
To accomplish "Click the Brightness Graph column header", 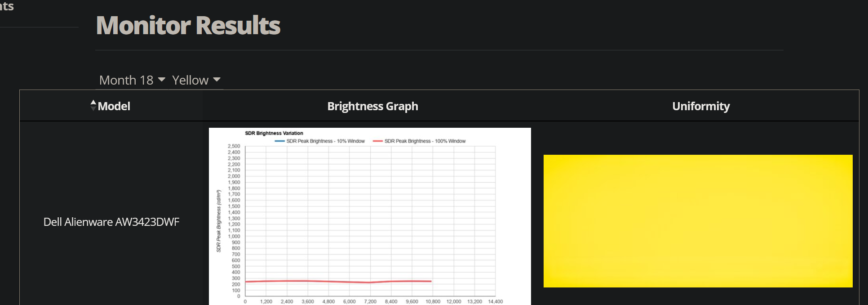I will tap(372, 106).
